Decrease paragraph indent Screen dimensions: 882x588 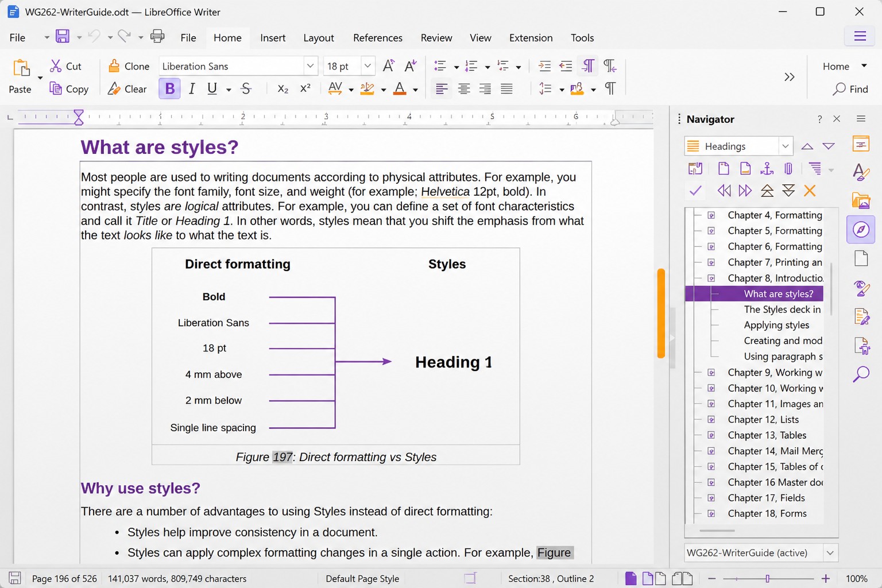(566, 65)
